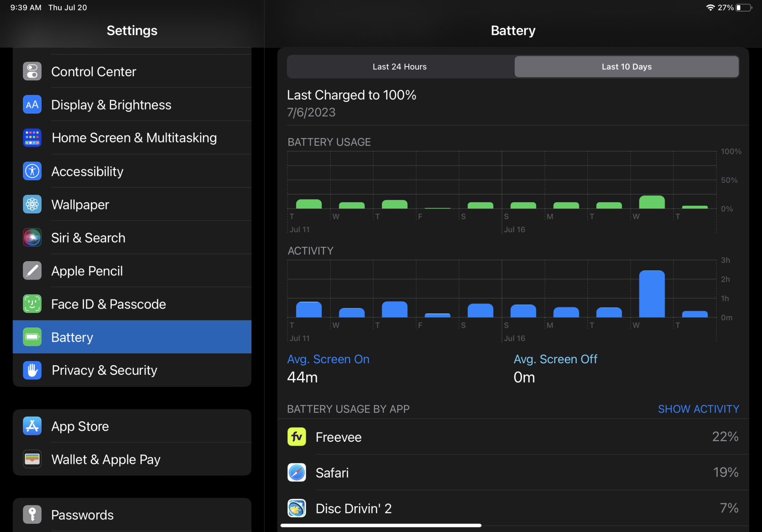Image resolution: width=762 pixels, height=532 pixels.
Task: Tap the battery percentage status icon
Action: click(743, 8)
